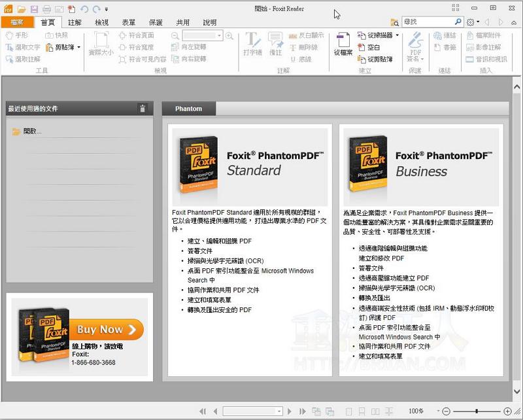Screen dimensions: 523x420
Task: Clear recent documents with the trash icon
Action: [x=143, y=109]
